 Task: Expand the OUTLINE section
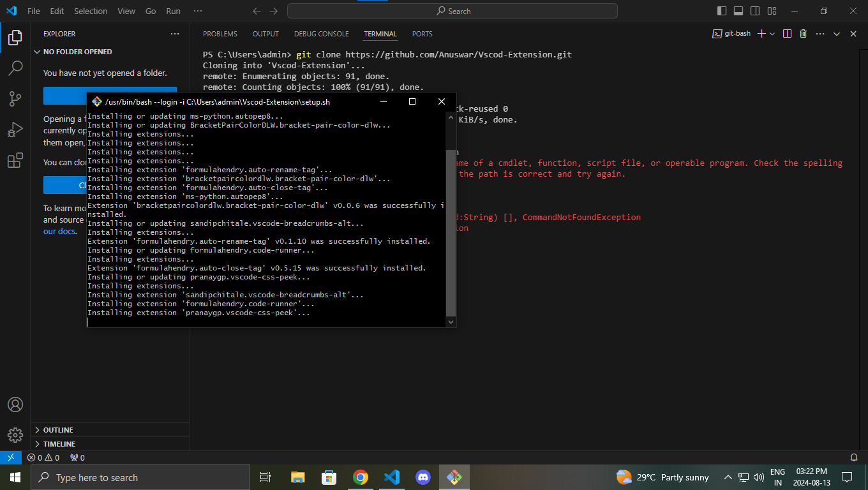(x=58, y=430)
